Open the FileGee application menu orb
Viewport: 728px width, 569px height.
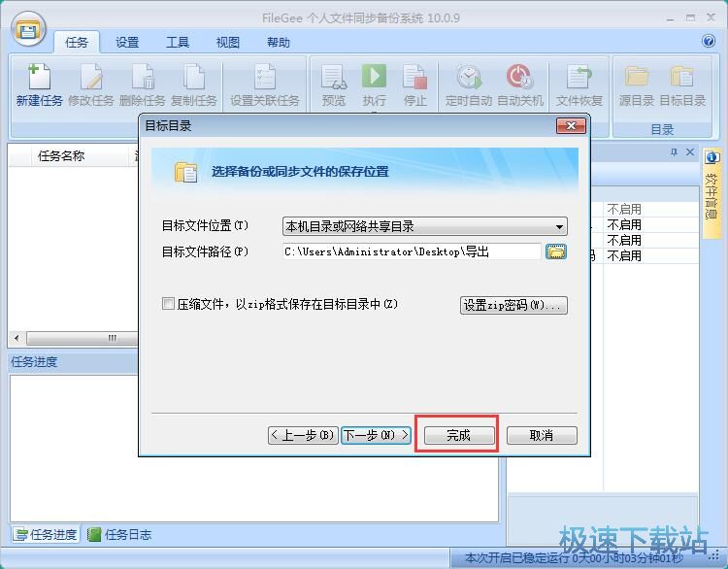28,29
